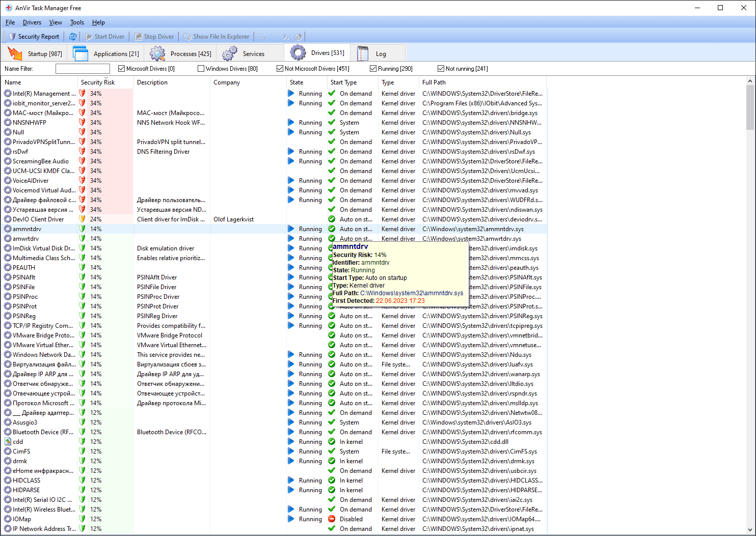756x536 pixels.
Task: Switch to the Applications [21] tab
Action: (x=106, y=53)
